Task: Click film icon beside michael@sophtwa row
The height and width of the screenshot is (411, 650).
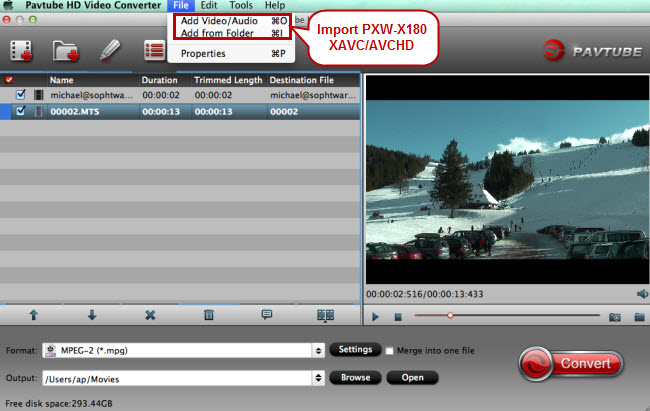Action: click(39, 95)
